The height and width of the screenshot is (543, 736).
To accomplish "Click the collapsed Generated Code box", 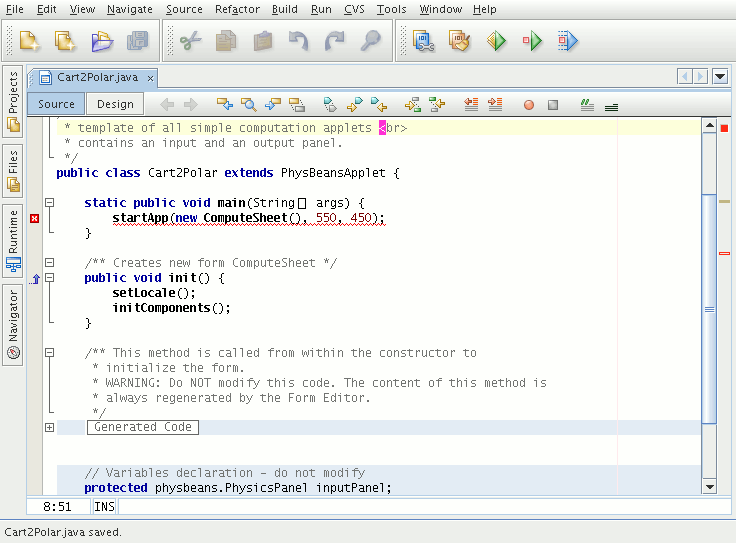I will coord(141,427).
